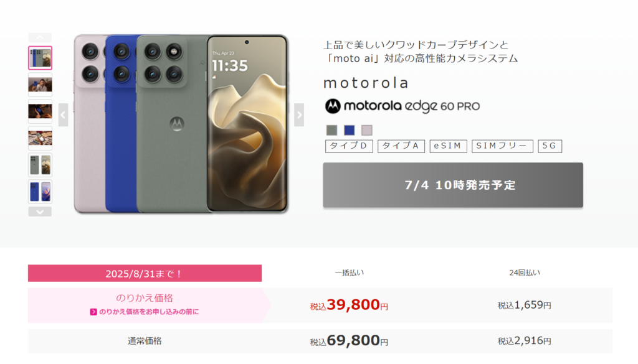Click the タイプD tag
The height and width of the screenshot is (364, 638).
349,146
